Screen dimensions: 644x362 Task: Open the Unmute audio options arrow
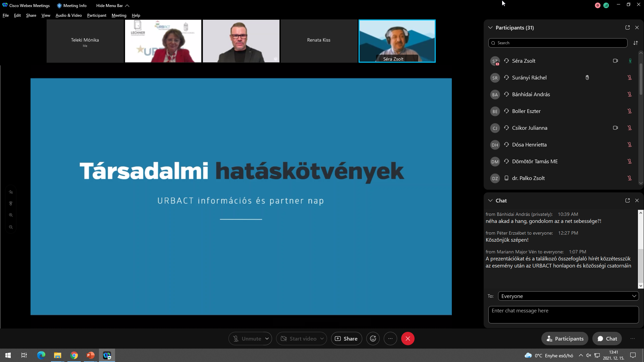pos(267,339)
